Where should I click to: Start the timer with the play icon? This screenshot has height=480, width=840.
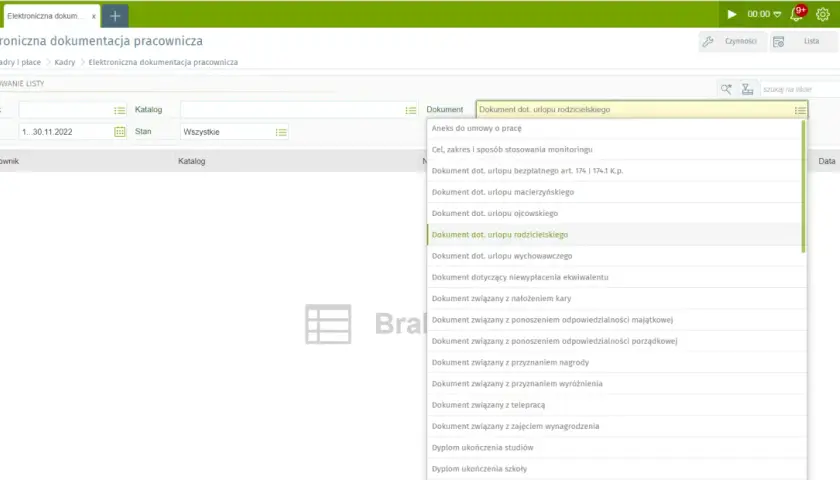click(732, 14)
